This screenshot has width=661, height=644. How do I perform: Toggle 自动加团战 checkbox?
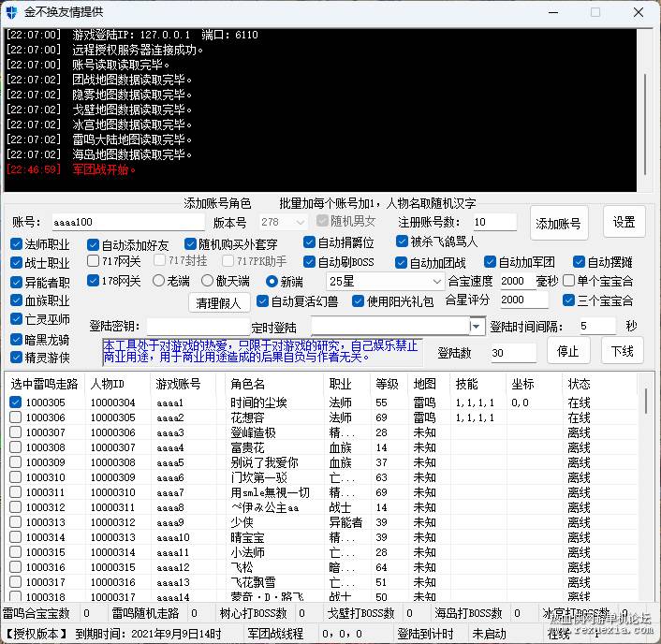[401, 263]
